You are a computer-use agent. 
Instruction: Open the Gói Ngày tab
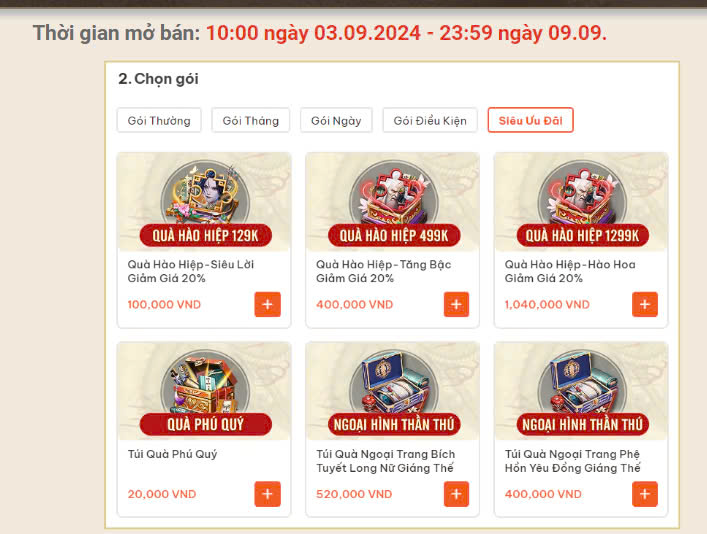pyautogui.click(x=336, y=120)
